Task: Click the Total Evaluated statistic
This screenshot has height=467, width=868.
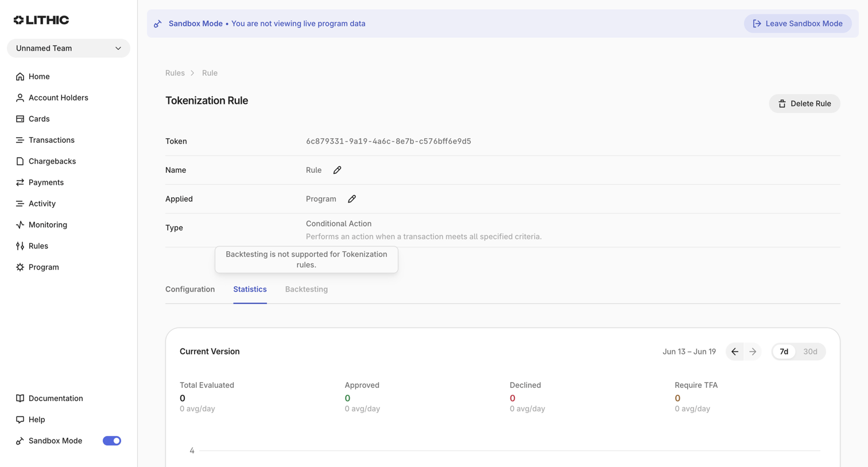Action: (x=207, y=396)
